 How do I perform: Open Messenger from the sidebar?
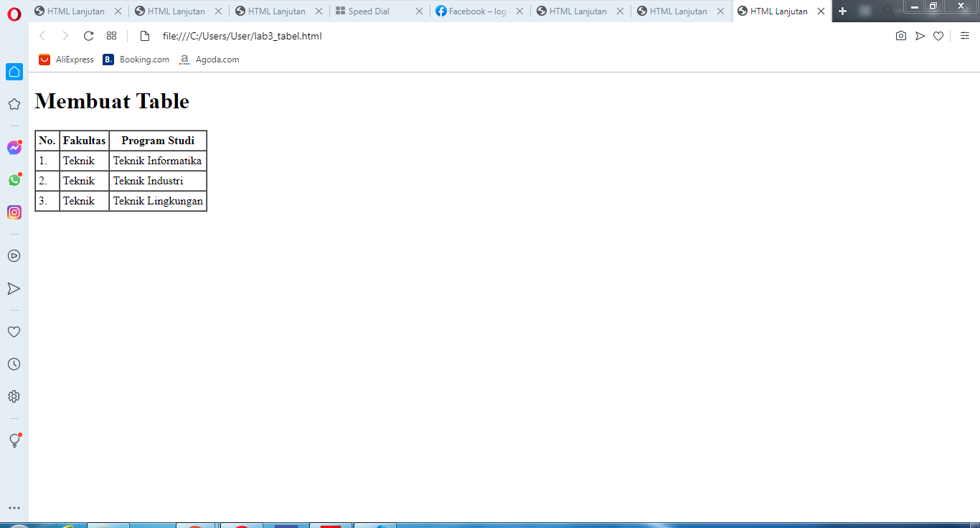pyautogui.click(x=14, y=148)
